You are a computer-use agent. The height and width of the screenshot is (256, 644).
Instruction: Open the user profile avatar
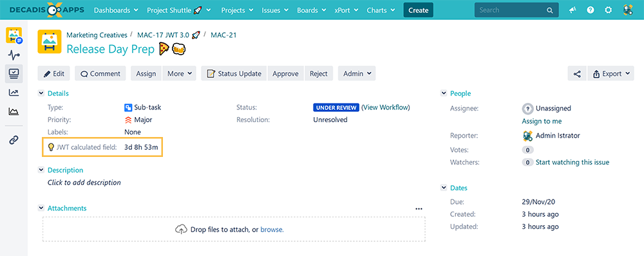click(x=627, y=10)
